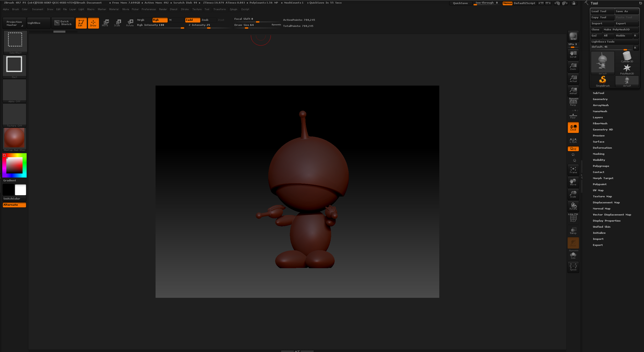Image resolution: width=644 pixels, height=352 pixels.
Task: Open Quick Sketch
Action: pos(63,23)
